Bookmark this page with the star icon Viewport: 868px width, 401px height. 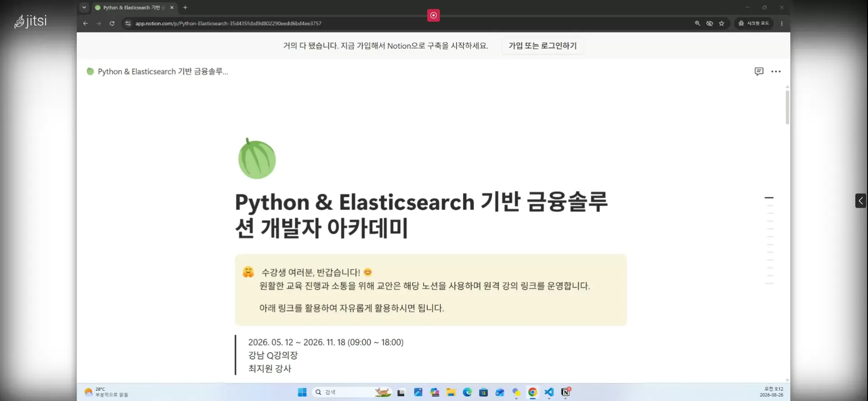pos(722,23)
